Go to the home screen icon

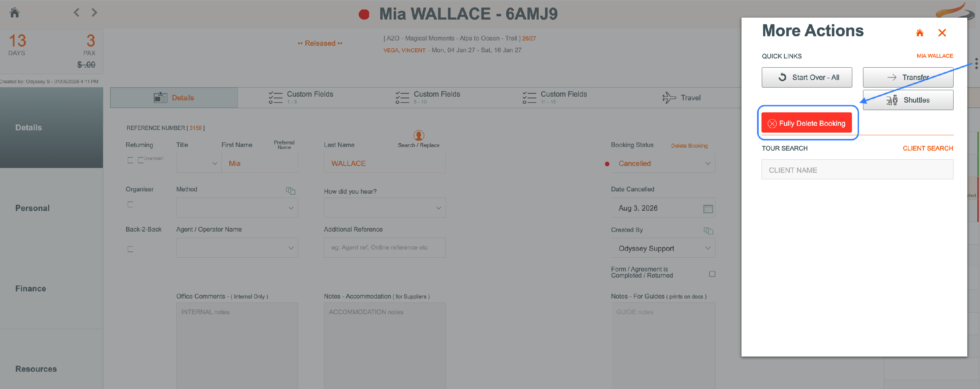coord(14,12)
